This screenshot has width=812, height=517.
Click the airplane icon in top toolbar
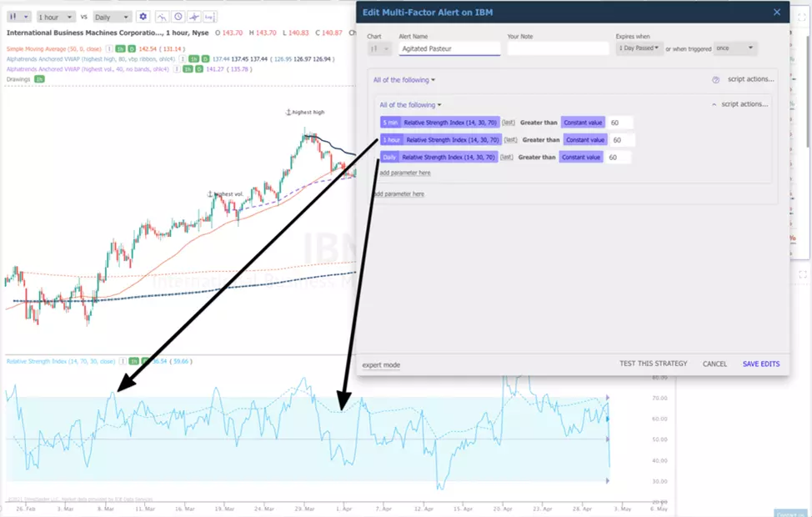click(193, 17)
